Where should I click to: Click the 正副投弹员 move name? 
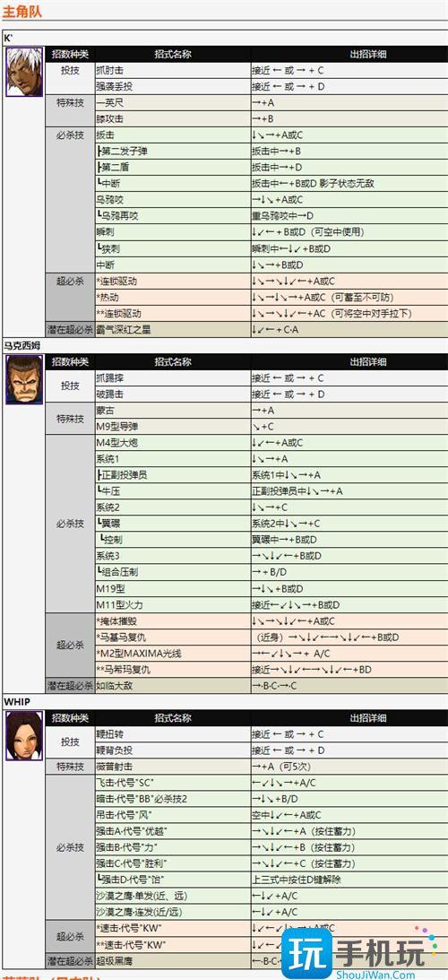pyautogui.click(x=123, y=475)
